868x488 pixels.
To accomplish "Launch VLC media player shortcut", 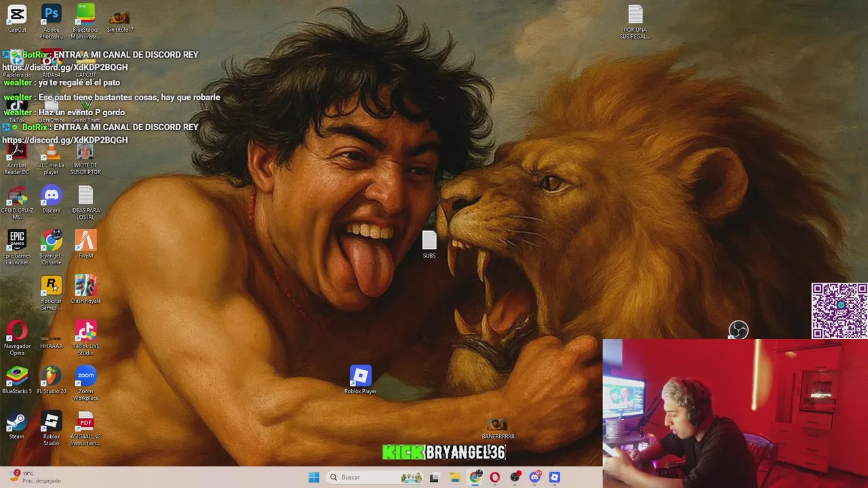I will [51, 158].
